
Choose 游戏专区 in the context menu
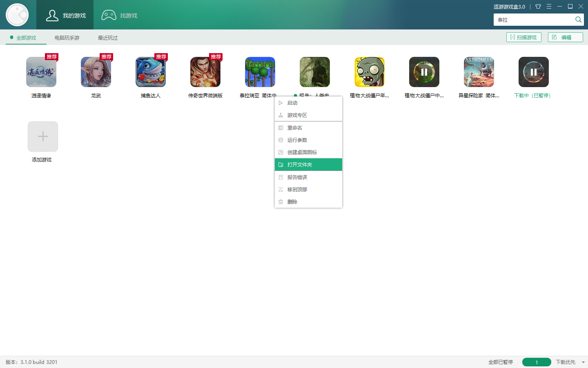tap(308, 115)
